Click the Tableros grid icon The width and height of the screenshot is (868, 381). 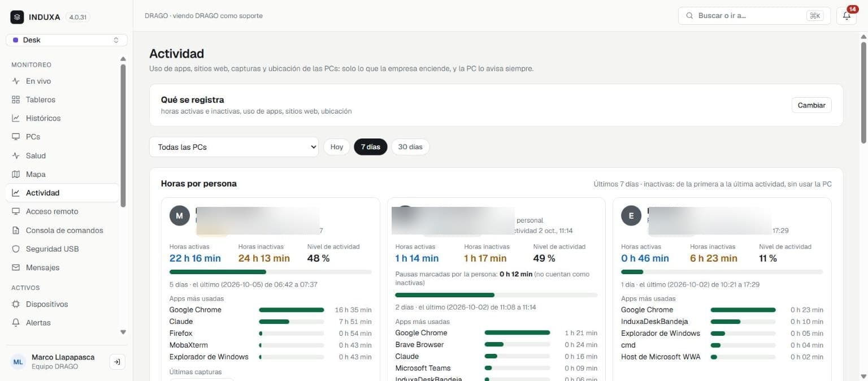(16, 99)
